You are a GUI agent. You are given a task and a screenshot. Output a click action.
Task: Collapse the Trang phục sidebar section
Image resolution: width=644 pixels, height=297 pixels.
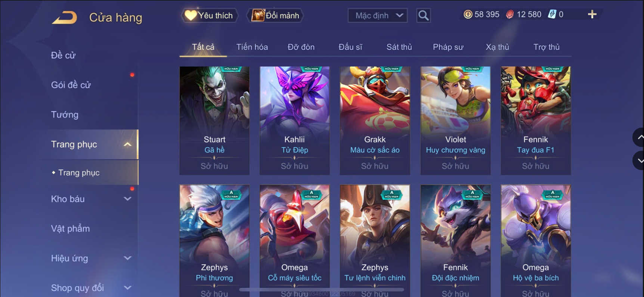click(127, 144)
